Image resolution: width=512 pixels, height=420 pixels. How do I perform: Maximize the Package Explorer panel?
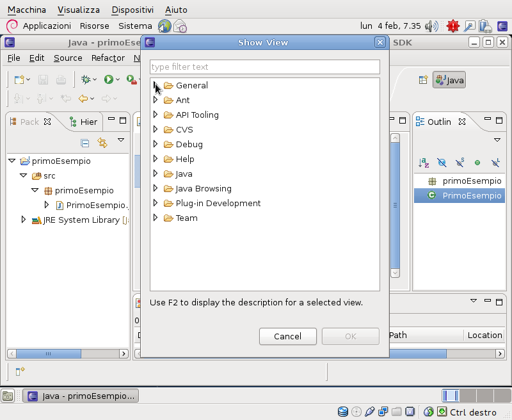coord(123,120)
